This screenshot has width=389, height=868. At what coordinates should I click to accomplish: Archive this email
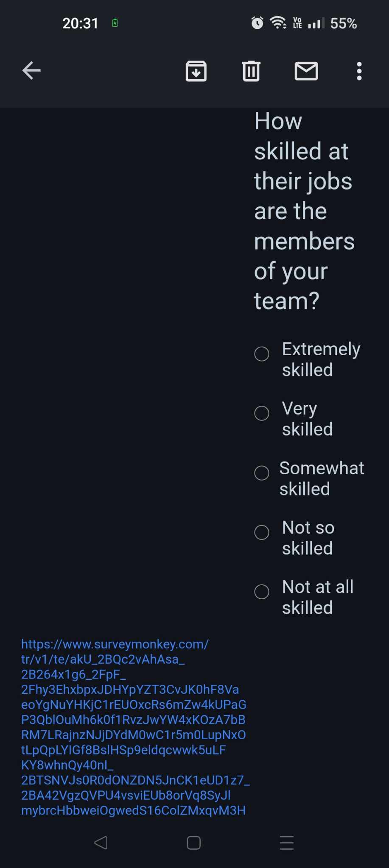(196, 71)
